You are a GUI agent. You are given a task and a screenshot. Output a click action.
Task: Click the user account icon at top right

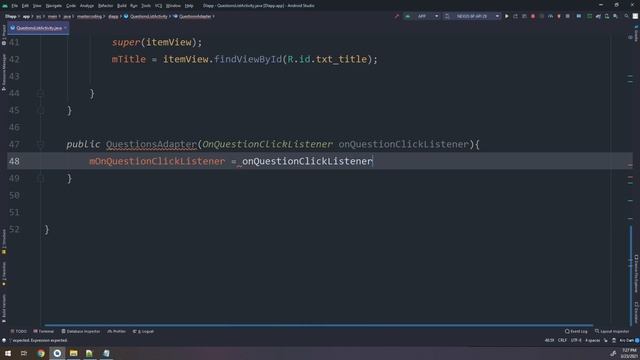[635, 16]
